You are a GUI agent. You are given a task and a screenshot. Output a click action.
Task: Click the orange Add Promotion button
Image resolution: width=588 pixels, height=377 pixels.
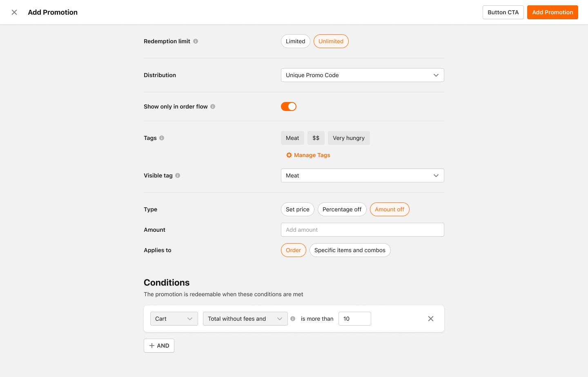click(x=552, y=12)
